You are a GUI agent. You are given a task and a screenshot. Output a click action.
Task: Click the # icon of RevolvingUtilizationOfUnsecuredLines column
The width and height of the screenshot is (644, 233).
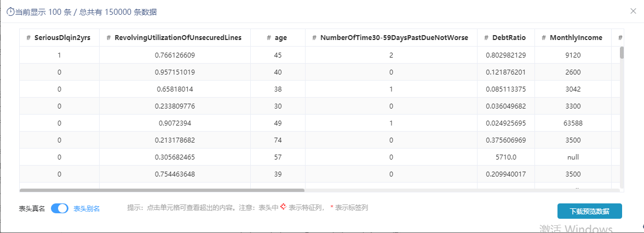point(109,38)
